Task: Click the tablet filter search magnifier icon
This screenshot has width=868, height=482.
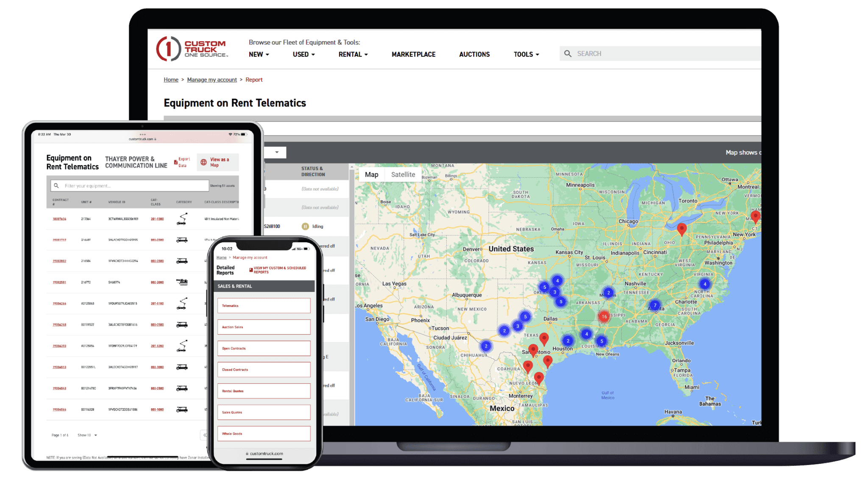Action: tap(56, 186)
